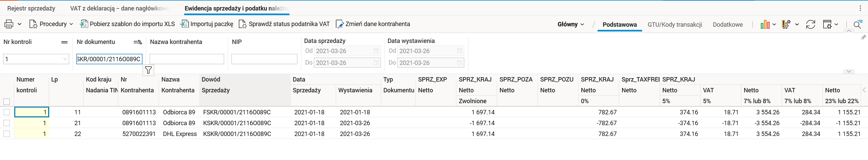
Task: Click the window layout settings icon
Action: click(x=827, y=24)
